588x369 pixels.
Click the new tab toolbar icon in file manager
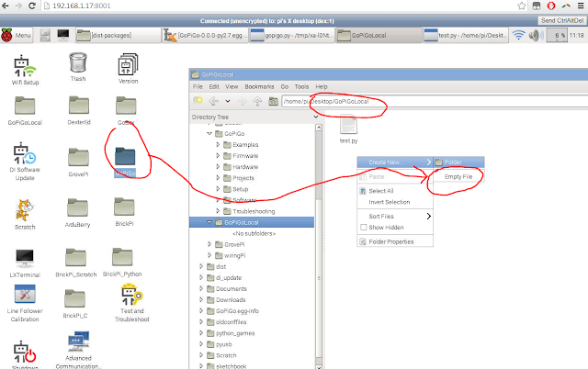pyautogui.click(x=198, y=101)
